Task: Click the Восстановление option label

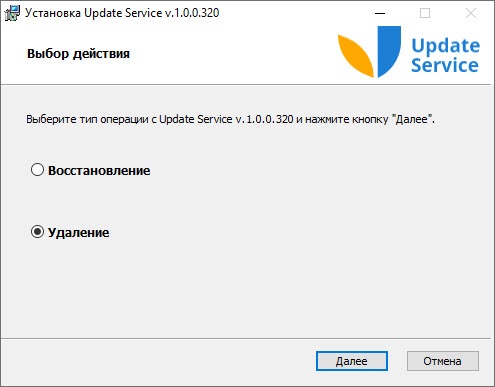Action: (99, 171)
